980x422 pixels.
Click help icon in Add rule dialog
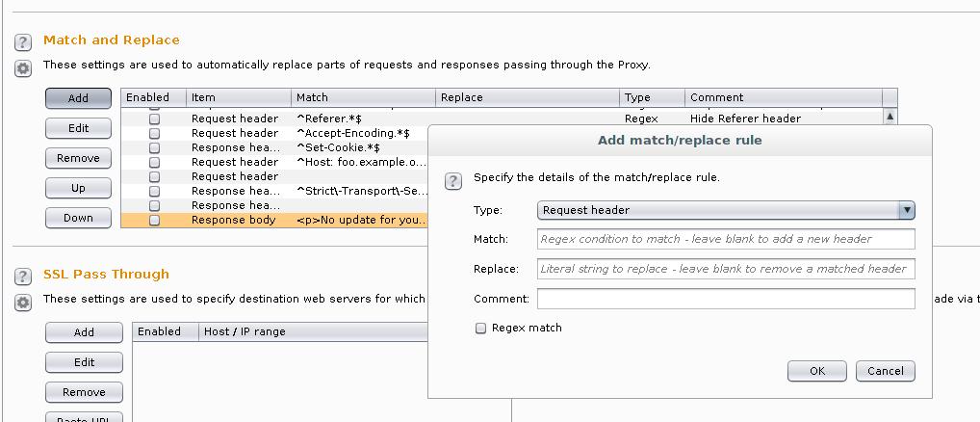pos(453,181)
